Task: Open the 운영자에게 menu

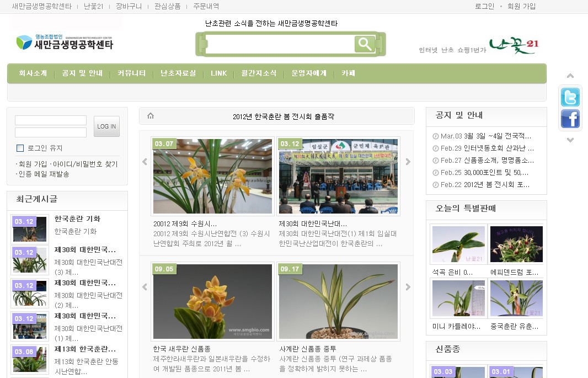Action: pos(309,73)
